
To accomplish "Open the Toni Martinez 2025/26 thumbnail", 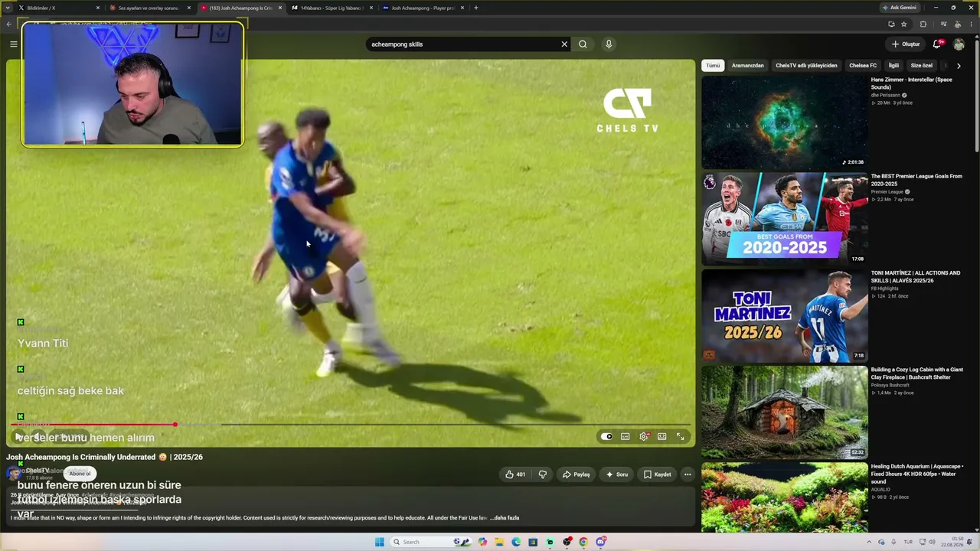I will point(785,315).
